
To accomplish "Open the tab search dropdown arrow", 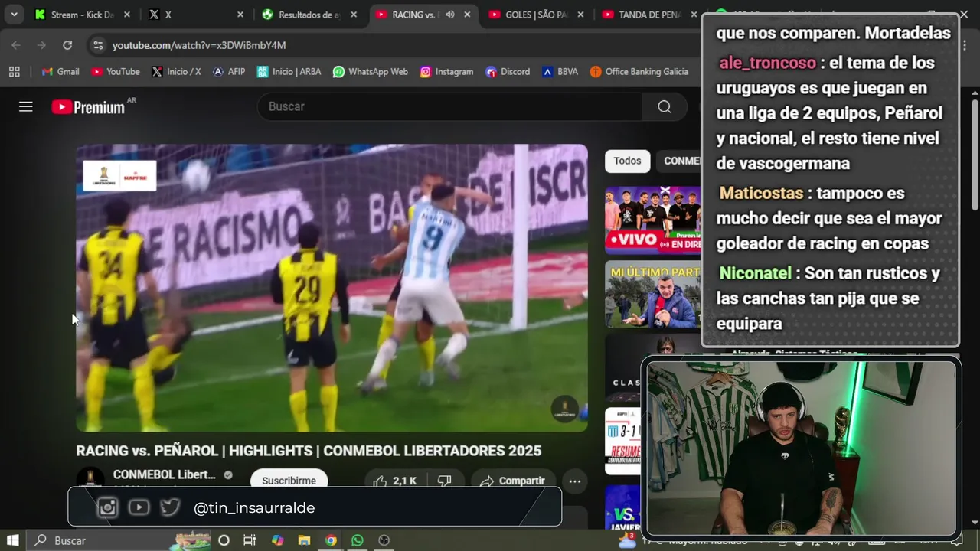I will [14, 15].
